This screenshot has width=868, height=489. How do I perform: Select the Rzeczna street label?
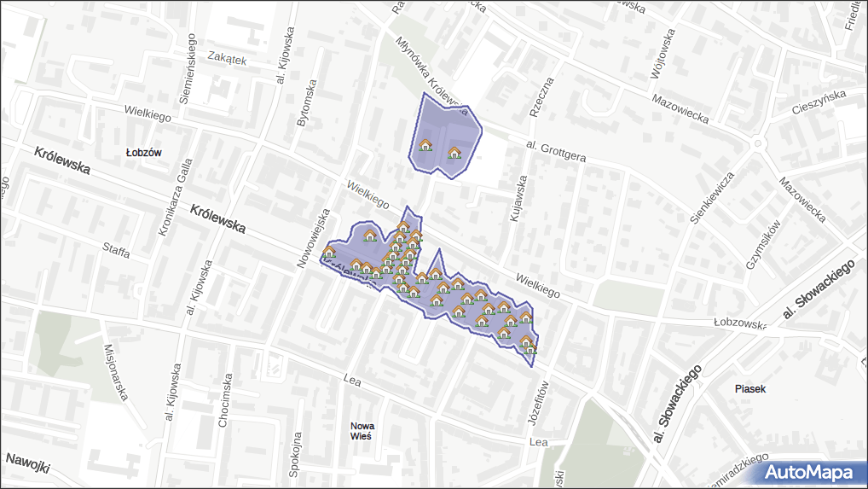pos(542,97)
